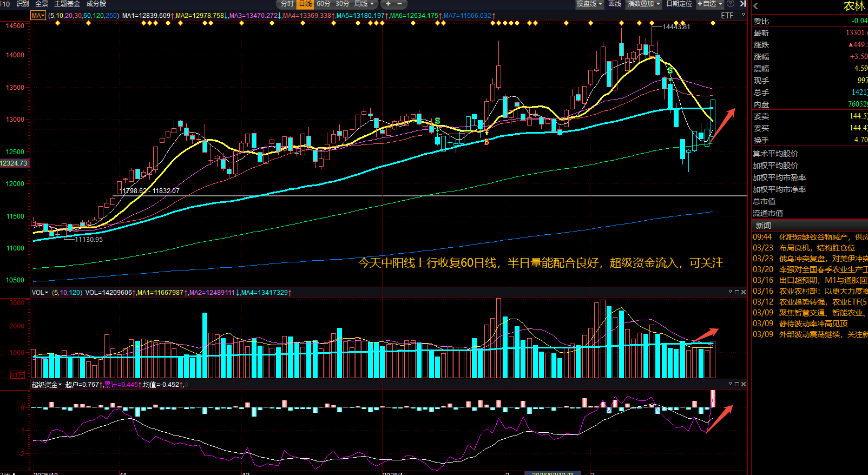Open 09:44 化肥短缺 news headline

click(x=823, y=237)
